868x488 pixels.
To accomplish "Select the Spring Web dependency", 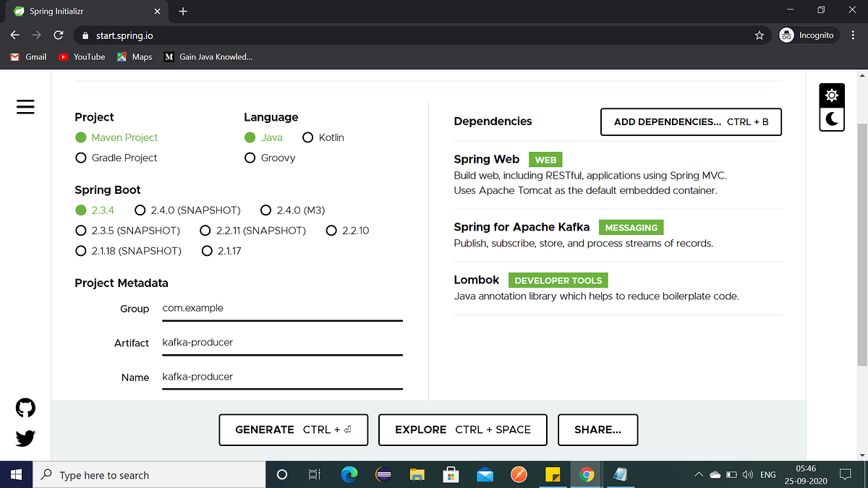I will (x=618, y=175).
